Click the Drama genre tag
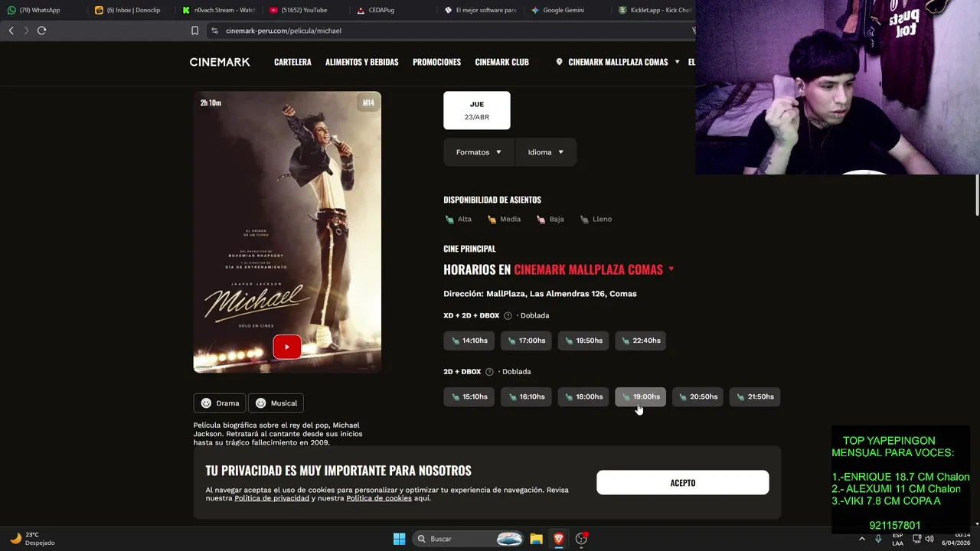 coord(220,403)
